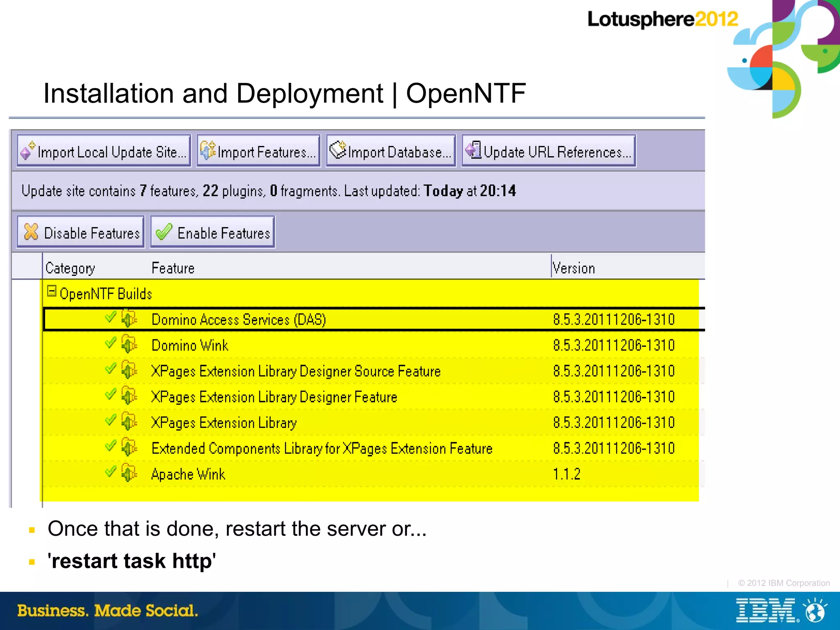This screenshot has width=840, height=630.
Task: Click the diamond icon on Import Local Update Site
Action: 28,151
